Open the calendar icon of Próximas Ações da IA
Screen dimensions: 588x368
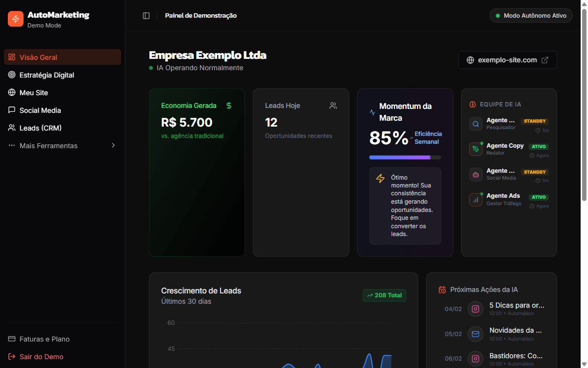tap(442, 289)
